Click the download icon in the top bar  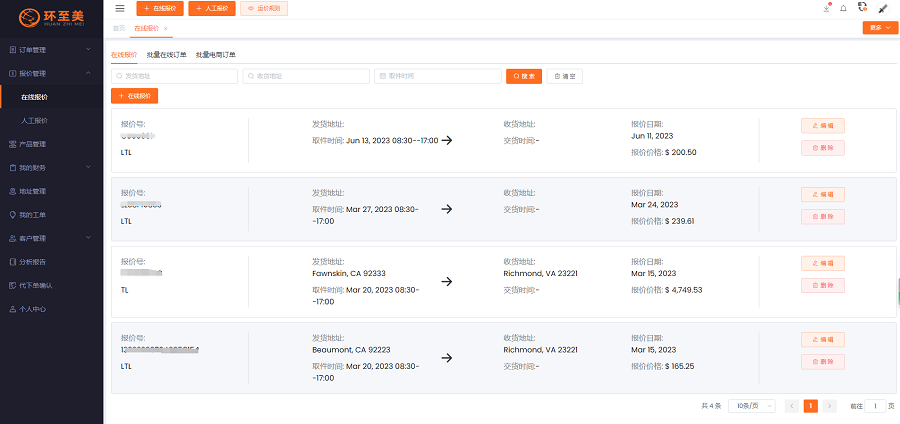click(824, 9)
